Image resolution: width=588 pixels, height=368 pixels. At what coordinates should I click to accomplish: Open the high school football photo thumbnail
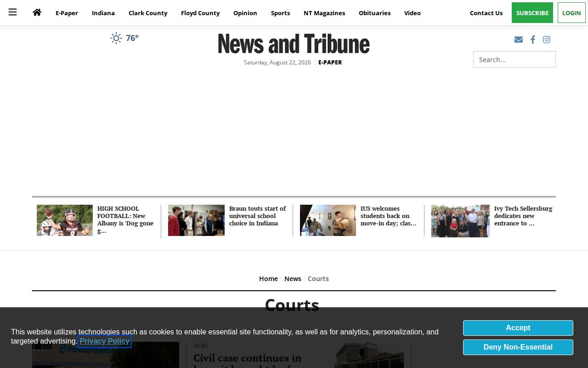[x=65, y=220]
